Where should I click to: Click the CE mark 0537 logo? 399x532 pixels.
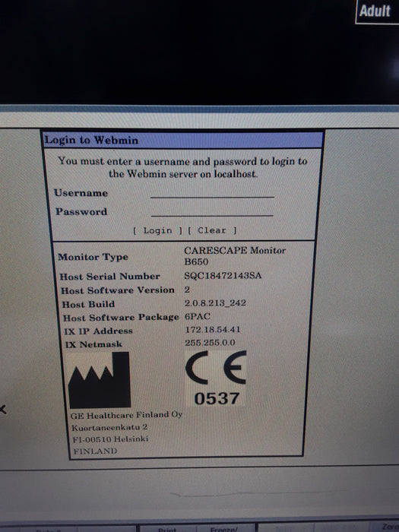(x=216, y=378)
